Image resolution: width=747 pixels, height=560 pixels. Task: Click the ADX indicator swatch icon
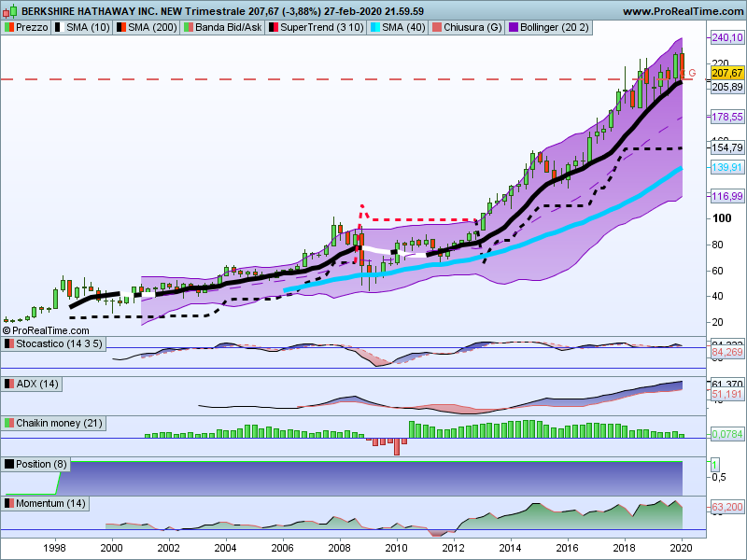click(9, 384)
